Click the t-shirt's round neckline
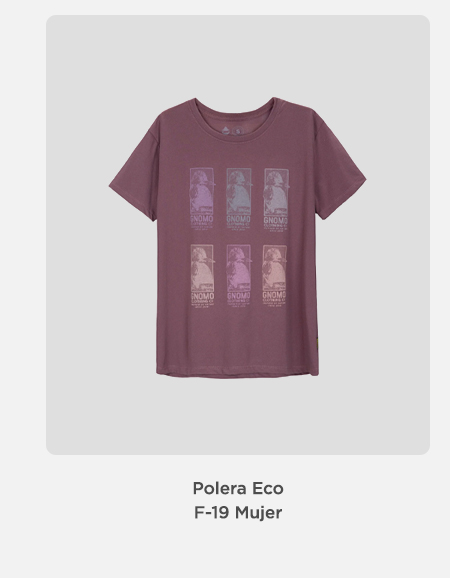 pos(235,120)
